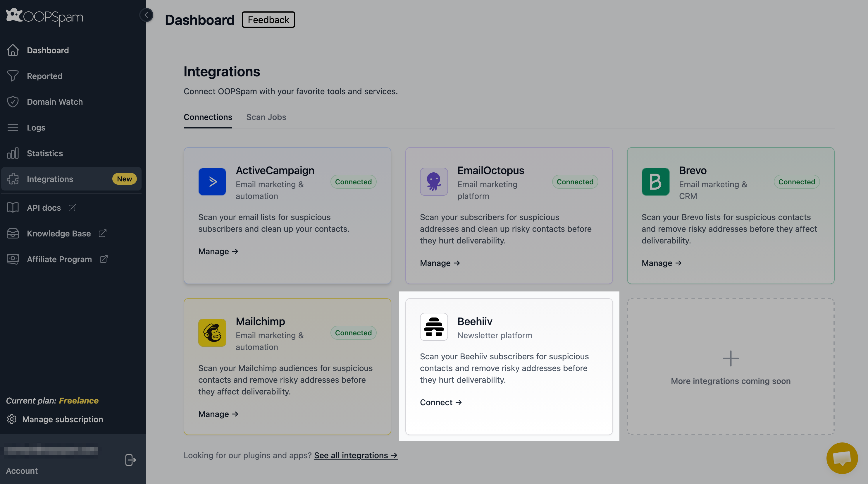Click the Domain Watch shield icon

point(13,102)
